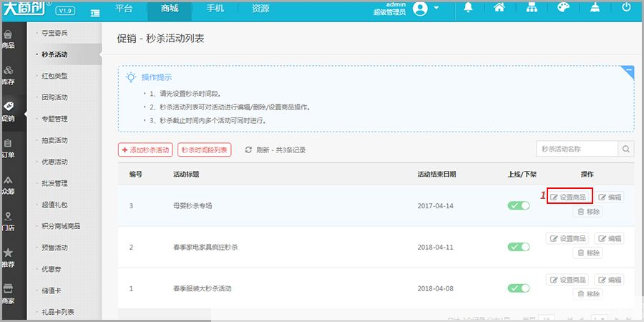
Task: Open the 商品 sidebar section
Action: [x=8, y=40]
